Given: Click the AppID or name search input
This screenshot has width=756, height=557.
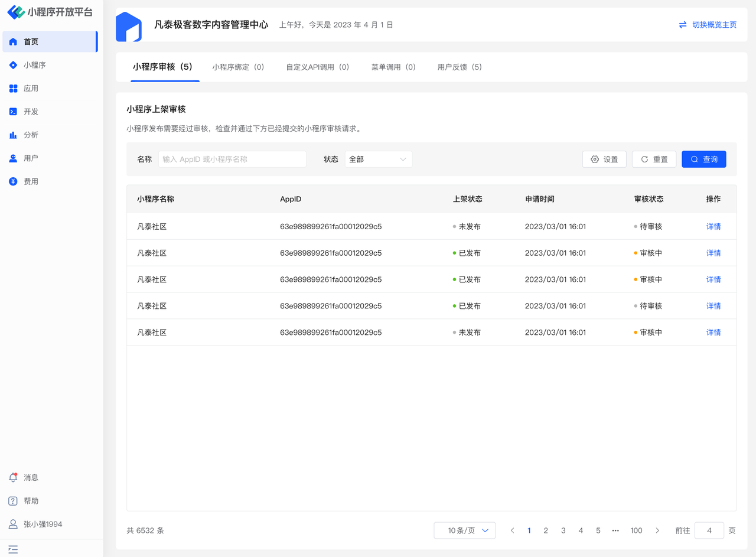Looking at the screenshot, I should (x=232, y=159).
